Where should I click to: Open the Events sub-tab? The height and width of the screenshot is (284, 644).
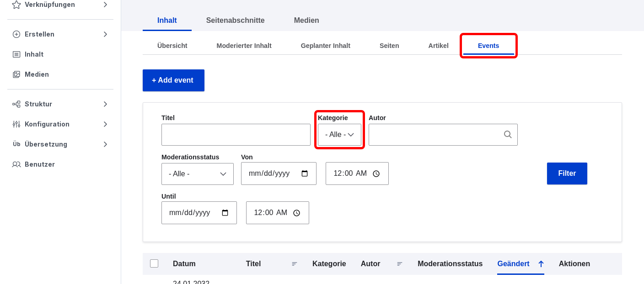[x=488, y=46]
